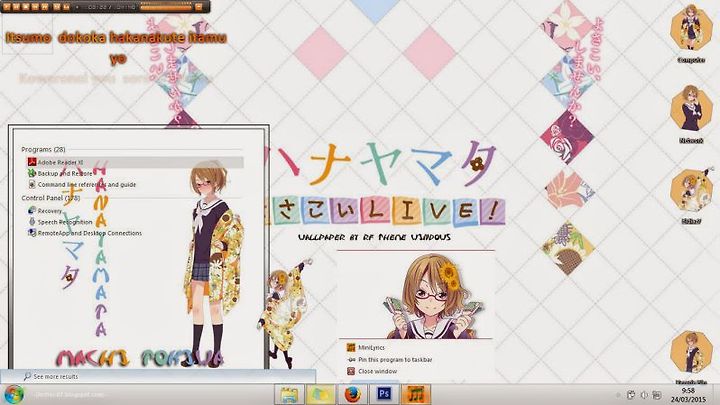This screenshot has width=720, height=405.
Task: Click the orange music player taskbar icon
Action: tap(416, 394)
